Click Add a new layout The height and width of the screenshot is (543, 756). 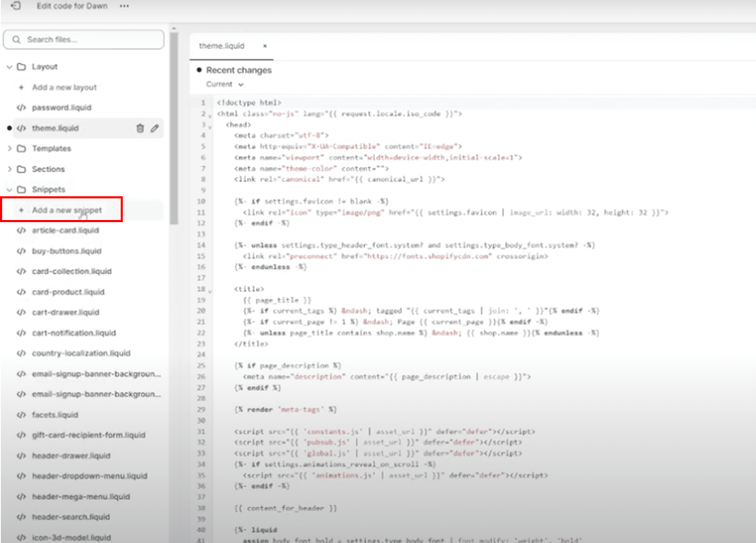click(x=64, y=87)
